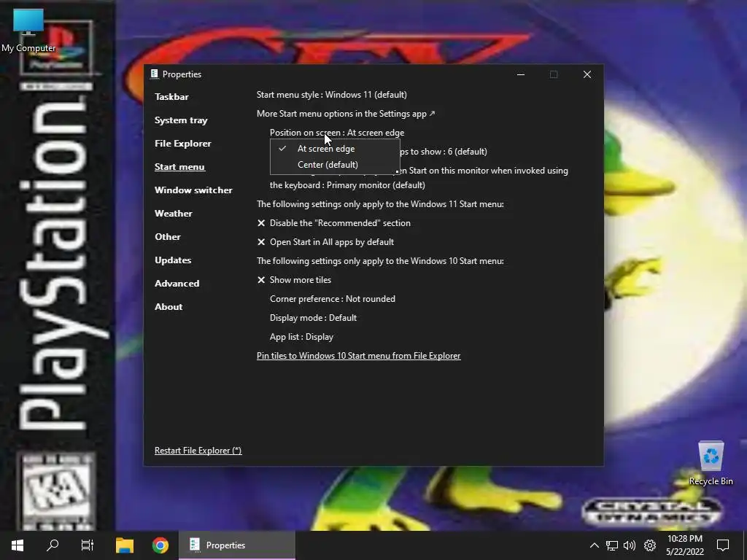Image resolution: width=747 pixels, height=560 pixels.
Task: Toggle Open Start in All apps by default
Action: [325, 242]
